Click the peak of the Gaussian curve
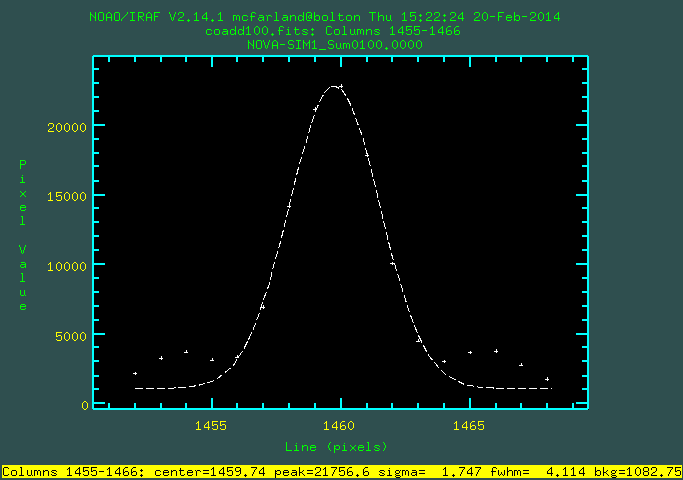Viewport: 683px width, 480px height. click(336, 86)
